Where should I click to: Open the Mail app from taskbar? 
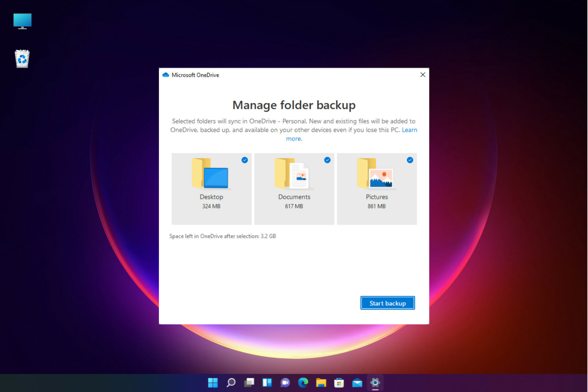357,383
